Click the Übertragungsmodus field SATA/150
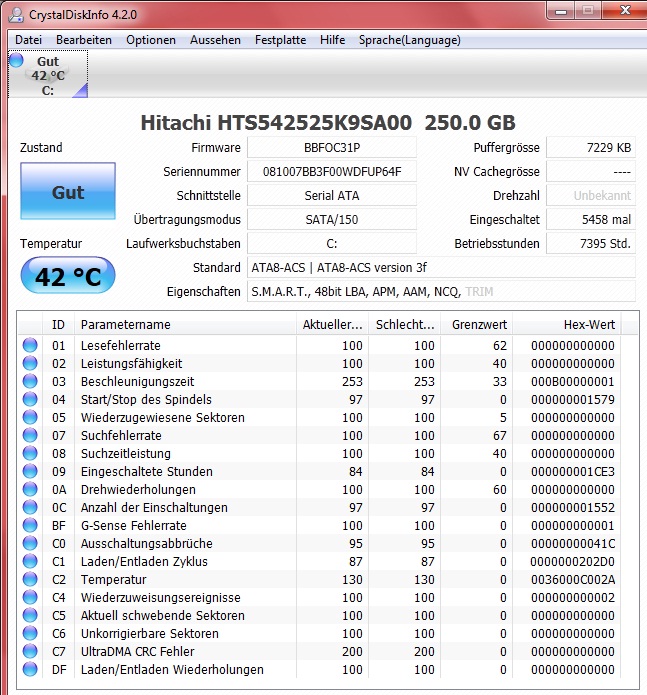Viewport: 647px width, 695px height. [331, 219]
